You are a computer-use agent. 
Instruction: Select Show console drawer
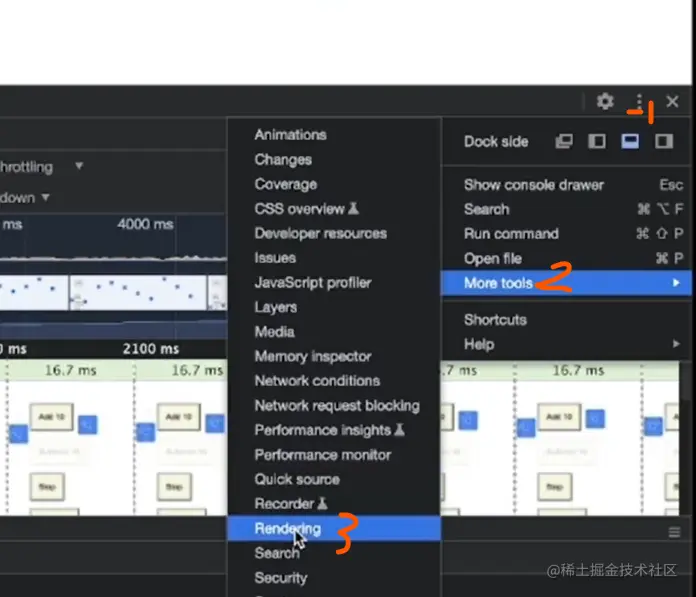[x=567, y=185]
